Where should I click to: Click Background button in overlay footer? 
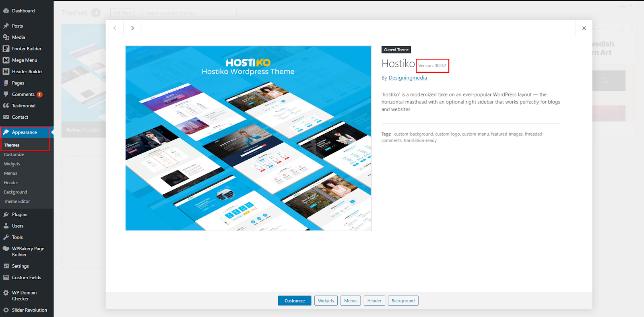tap(403, 301)
